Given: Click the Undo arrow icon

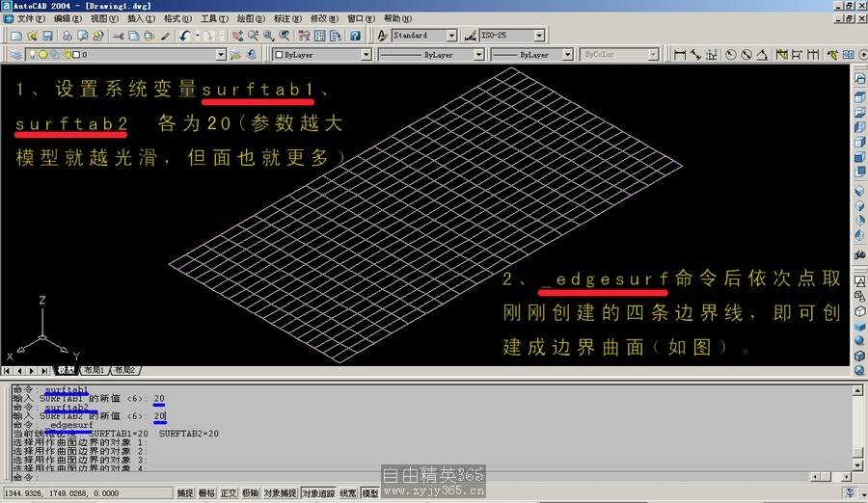Looking at the screenshot, I should 183,36.
